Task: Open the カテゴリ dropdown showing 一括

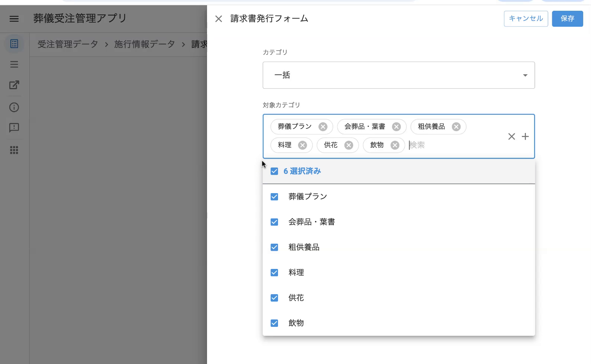Action: click(398, 75)
